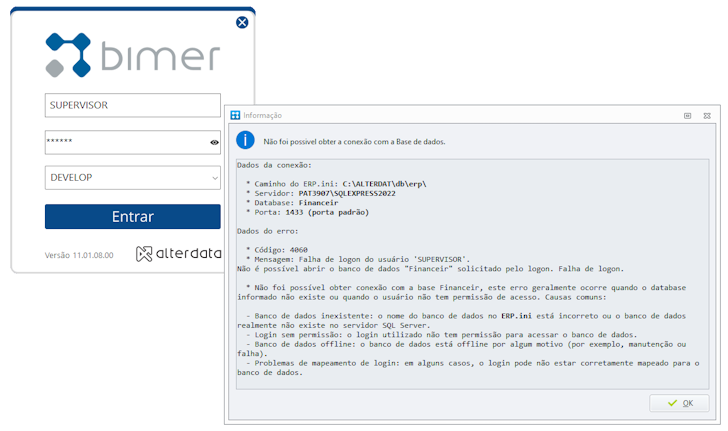Click the 'Banco de dados inexistente' line
Image resolution: width=728 pixels, height=431 pixels.
pos(462,320)
